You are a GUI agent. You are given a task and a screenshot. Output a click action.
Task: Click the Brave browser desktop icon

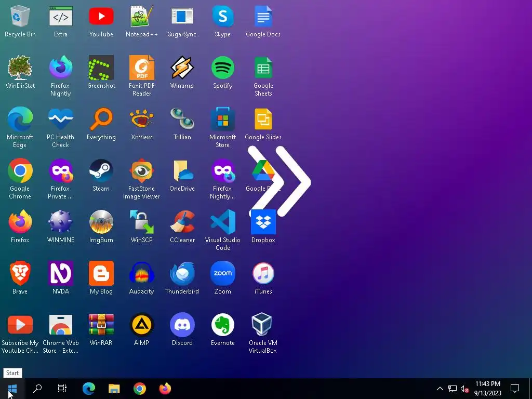tap(20, 273)
